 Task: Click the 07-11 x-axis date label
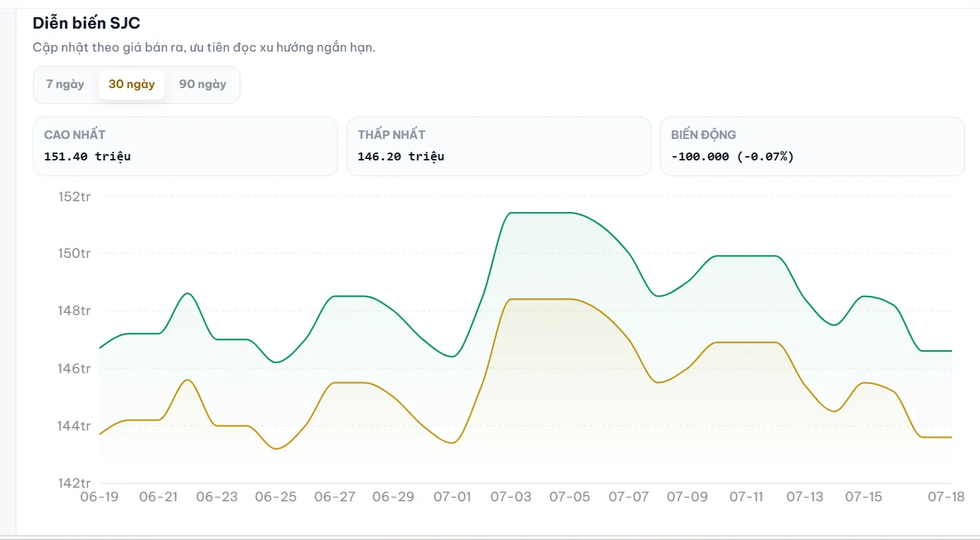coord(747,496)
